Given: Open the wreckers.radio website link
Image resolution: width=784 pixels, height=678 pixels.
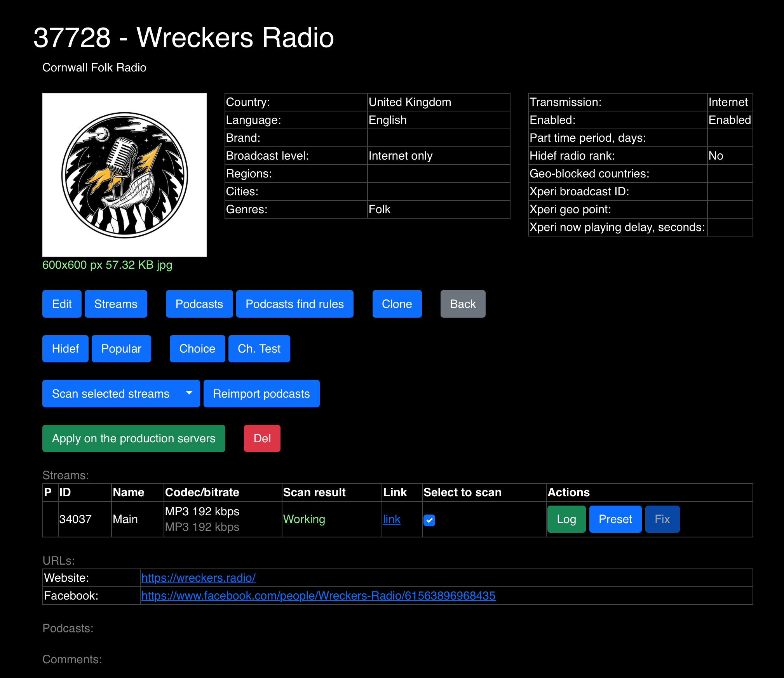Looking at the screenshot, I should click(198, 578).
